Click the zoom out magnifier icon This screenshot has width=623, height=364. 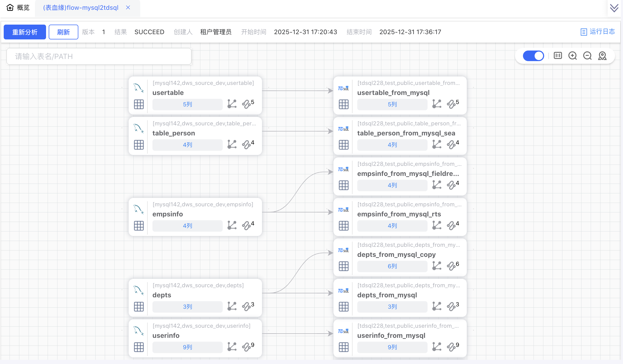pos(587,56)
